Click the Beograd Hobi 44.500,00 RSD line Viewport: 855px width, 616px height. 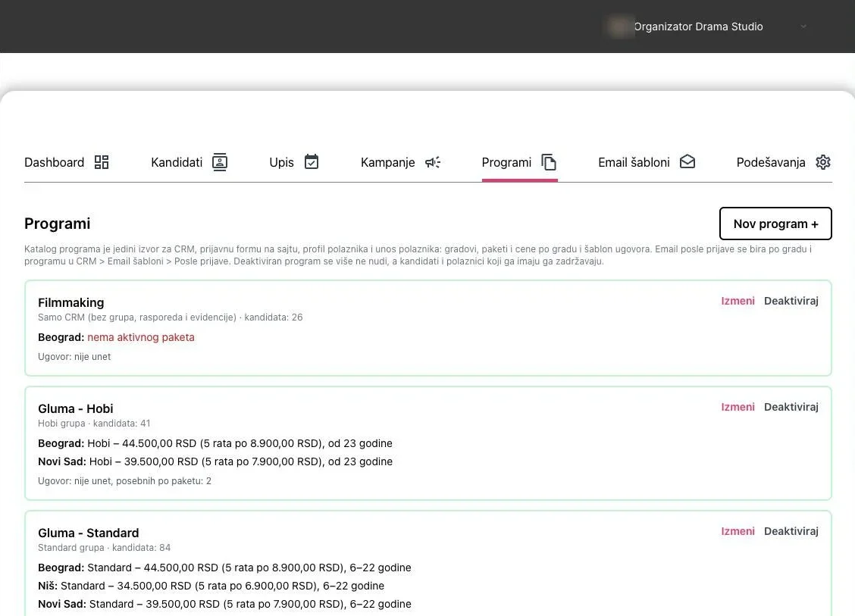point(215,443)
